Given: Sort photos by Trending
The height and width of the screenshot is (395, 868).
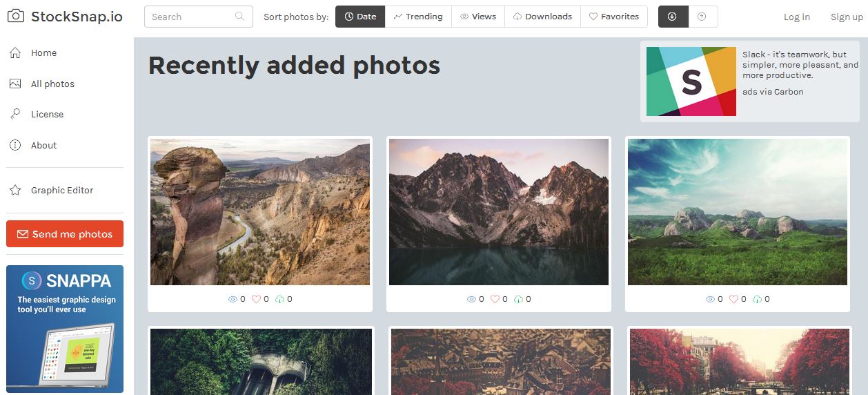Looking at the screenshot, I should point(418,17).
